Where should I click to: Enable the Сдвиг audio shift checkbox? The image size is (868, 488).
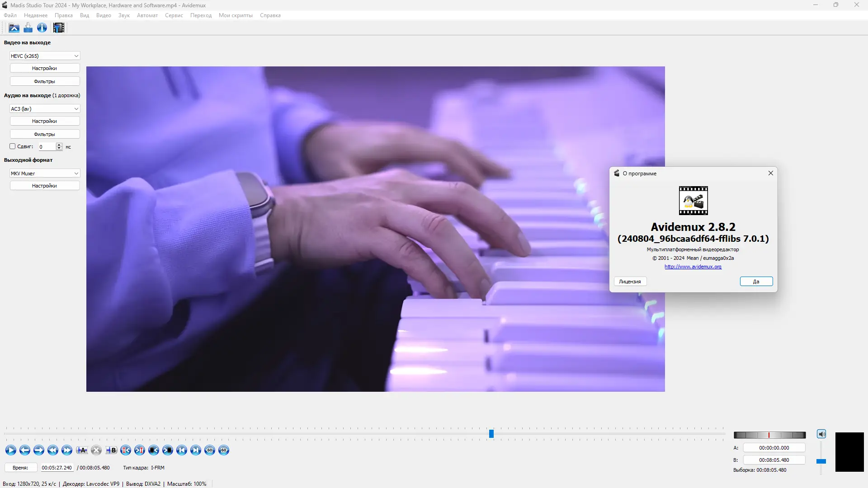pyautogui.click(x=13, y=146)
